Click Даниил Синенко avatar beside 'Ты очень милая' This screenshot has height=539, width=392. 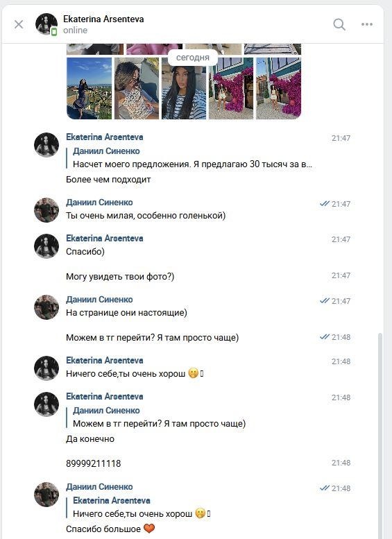46,210
